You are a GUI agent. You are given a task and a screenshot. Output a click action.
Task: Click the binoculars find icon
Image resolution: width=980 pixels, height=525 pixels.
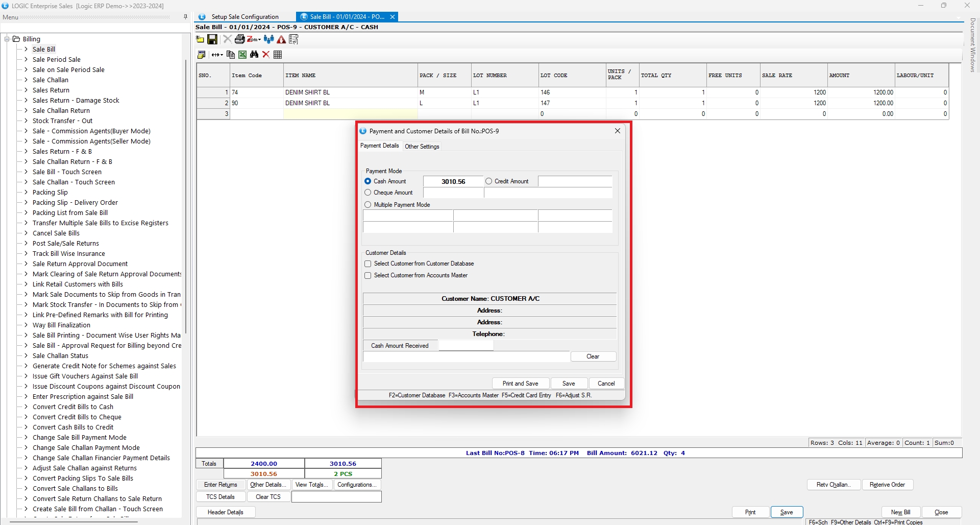(254, 55)
